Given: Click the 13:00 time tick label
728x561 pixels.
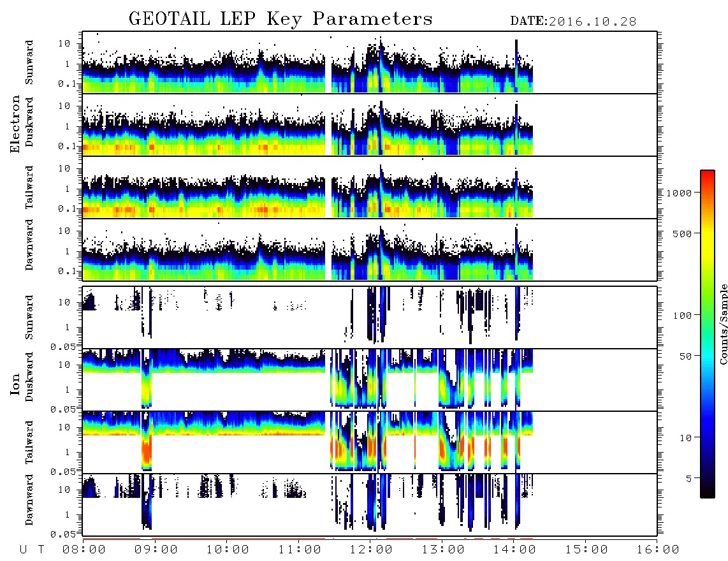Looking at the screenshot, I should 443,550.
